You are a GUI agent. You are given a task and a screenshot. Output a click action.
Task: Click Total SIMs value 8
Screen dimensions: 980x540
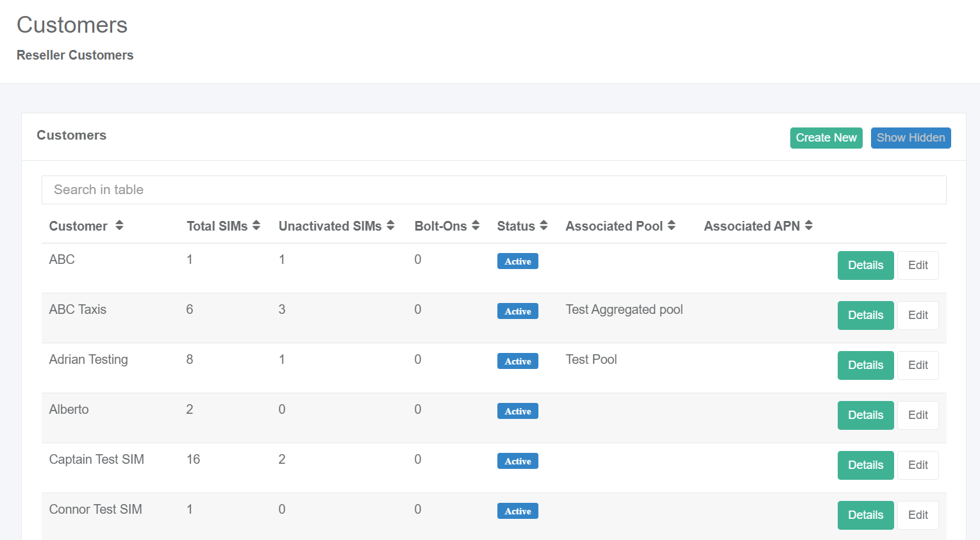coord(190,359)
